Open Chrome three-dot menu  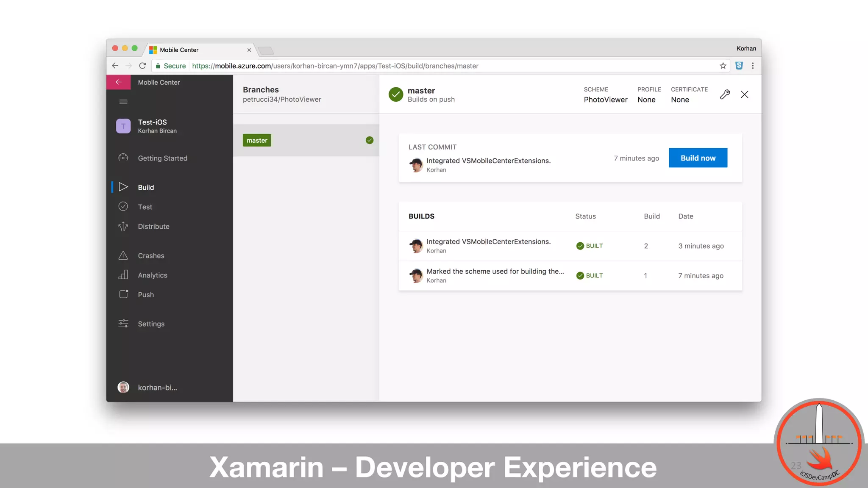[753, 66]
